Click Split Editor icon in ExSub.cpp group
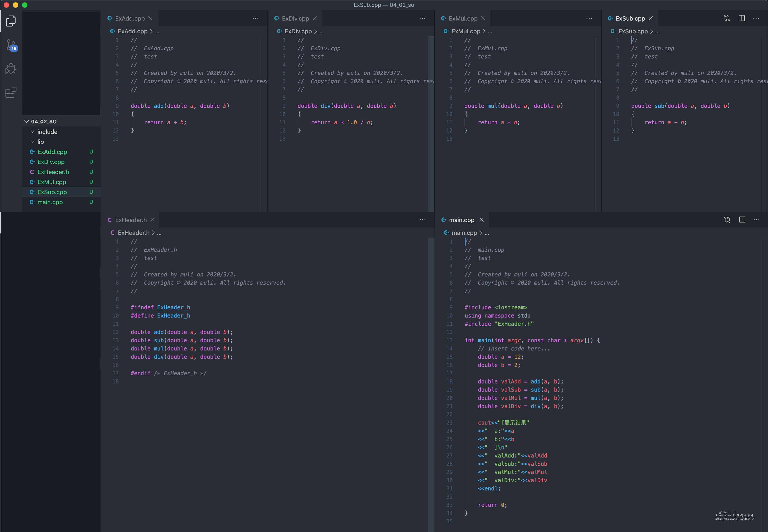 tap(741, 18)
